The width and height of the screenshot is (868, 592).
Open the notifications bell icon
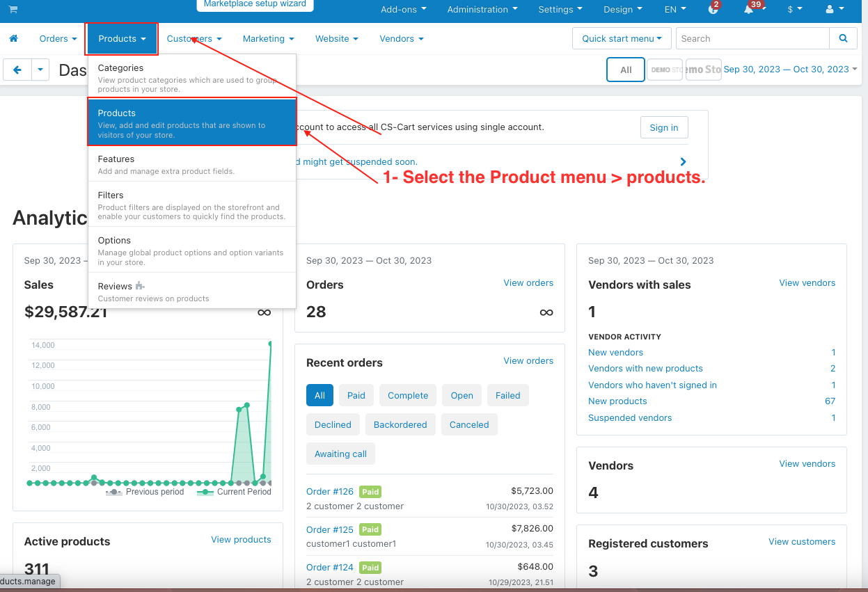click(x=750, y=9)
